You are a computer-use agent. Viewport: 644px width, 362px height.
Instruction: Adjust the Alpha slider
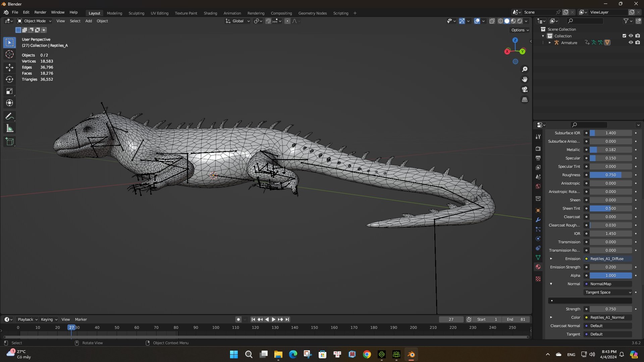[x=610, y=276]
